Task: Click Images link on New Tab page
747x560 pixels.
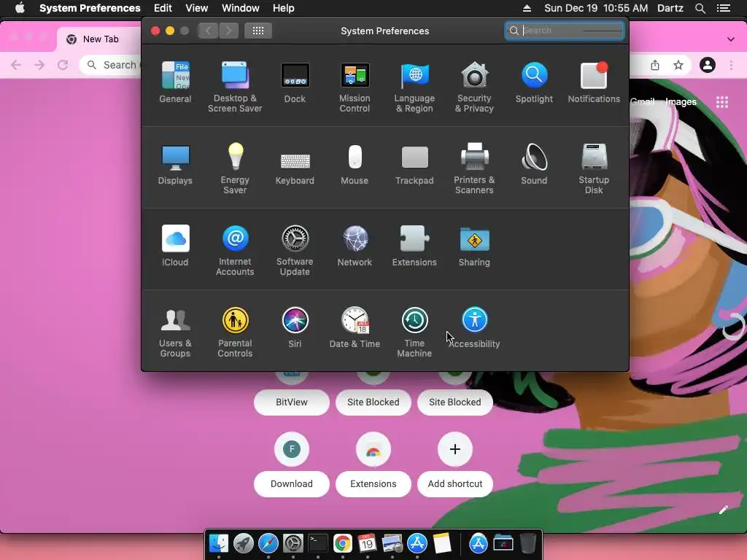Action: (681, 102)
